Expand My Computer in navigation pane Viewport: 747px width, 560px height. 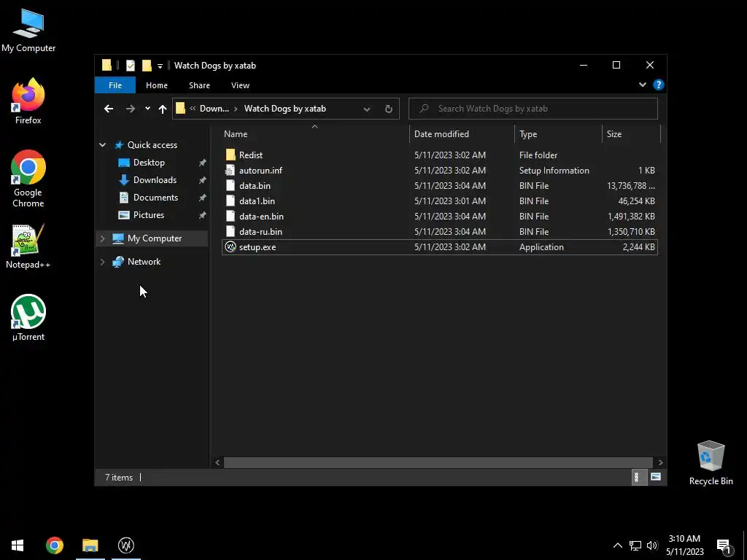[102, 238]
